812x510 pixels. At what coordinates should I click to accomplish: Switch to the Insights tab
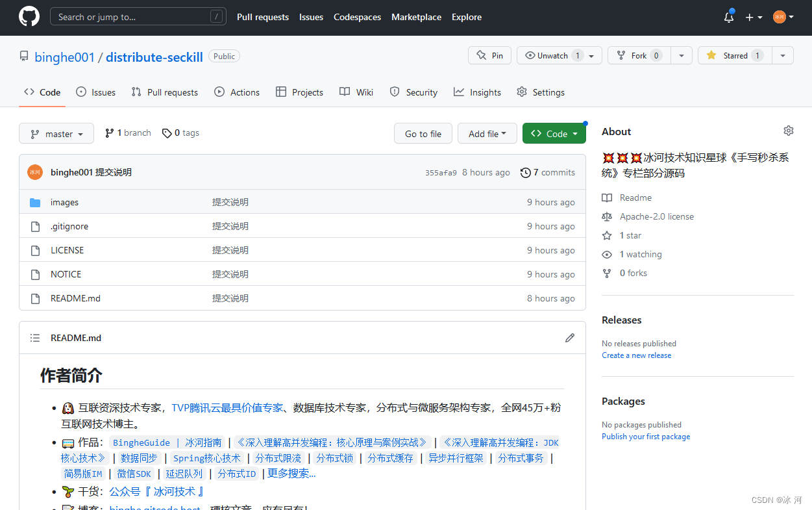(x=477, y=92)
